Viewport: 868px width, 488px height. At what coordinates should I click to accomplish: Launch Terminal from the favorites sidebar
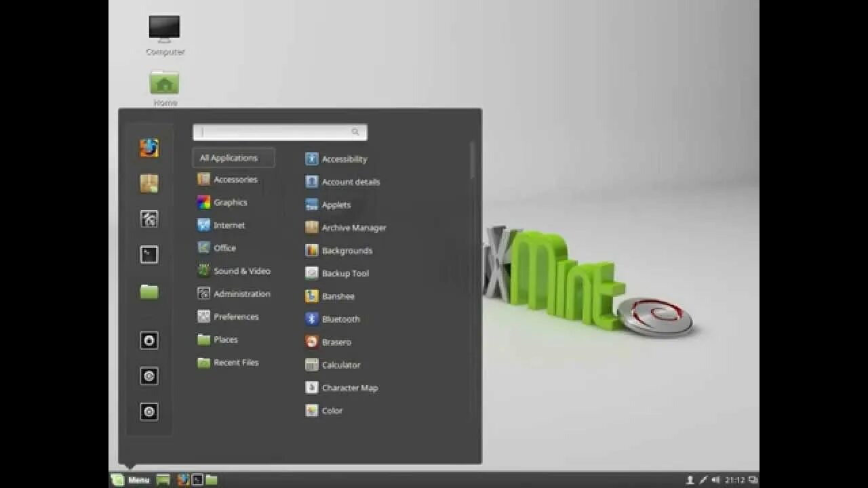(x=149, y=255)
